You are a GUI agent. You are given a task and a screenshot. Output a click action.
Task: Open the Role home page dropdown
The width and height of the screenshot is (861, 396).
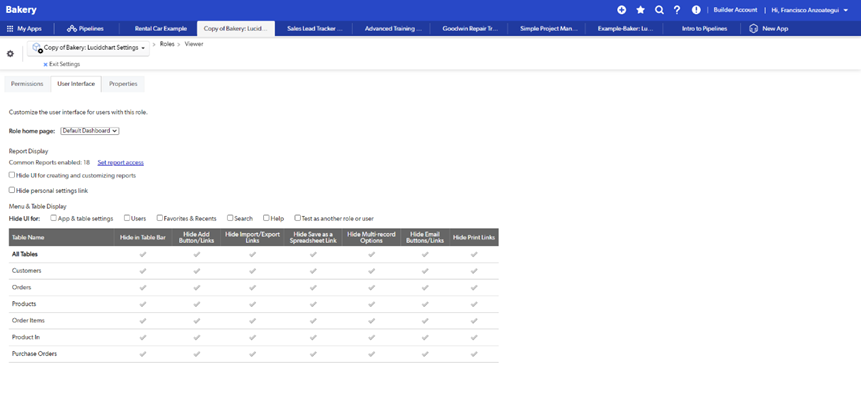click(90, 131)
